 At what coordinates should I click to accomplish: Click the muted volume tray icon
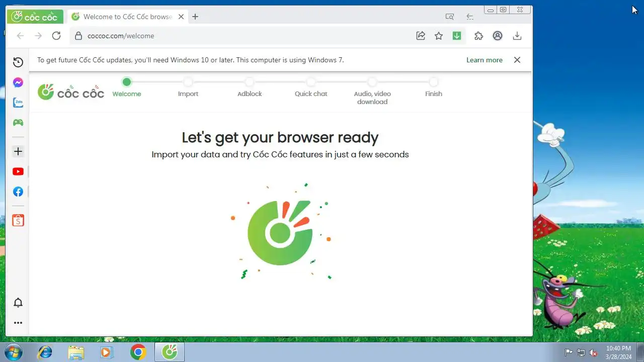click(594, 352)
